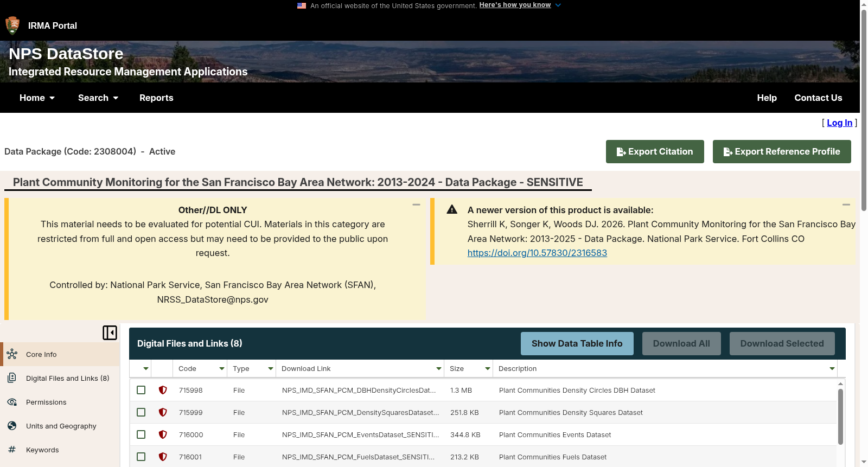Viewport: 868px width, 467px height.
Task: Go to Core Info section
Action: coord(60,354)
